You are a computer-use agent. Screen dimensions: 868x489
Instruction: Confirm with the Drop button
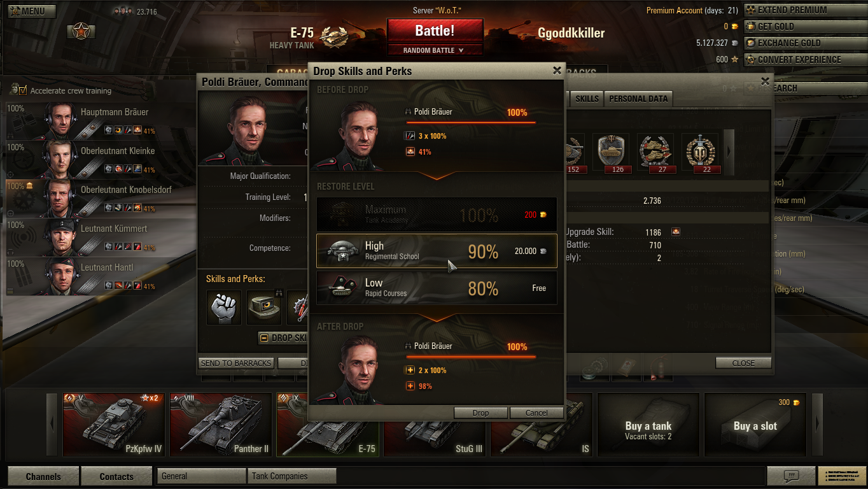click(x=480, y=413)
